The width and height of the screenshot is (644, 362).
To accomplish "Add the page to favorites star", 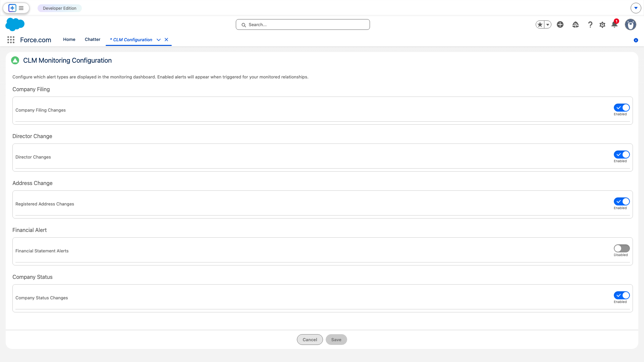I will tap(540, 24).
